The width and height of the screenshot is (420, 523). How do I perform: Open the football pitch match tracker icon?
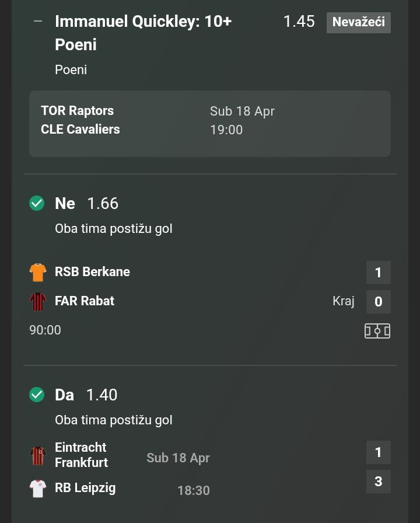(x=377, y=331)
